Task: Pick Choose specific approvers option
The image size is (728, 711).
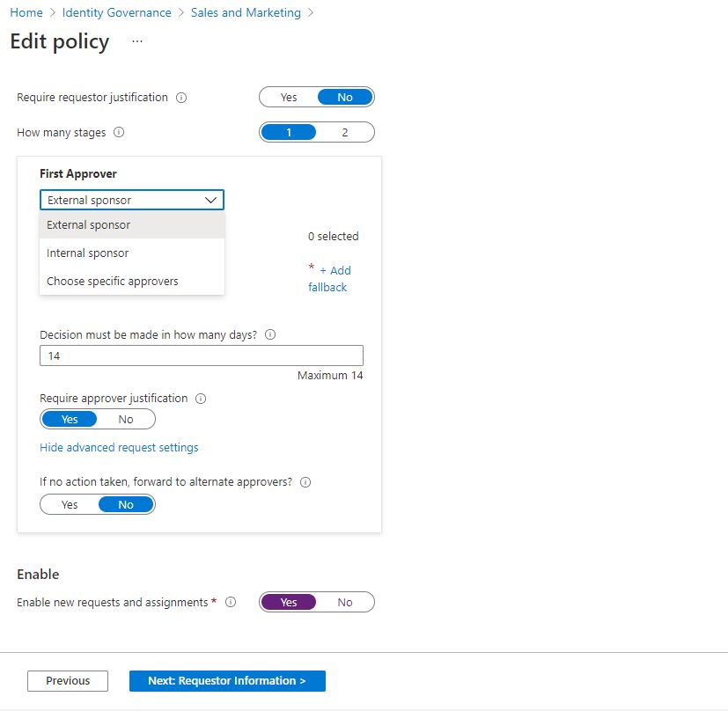Action: coord(113,282)
